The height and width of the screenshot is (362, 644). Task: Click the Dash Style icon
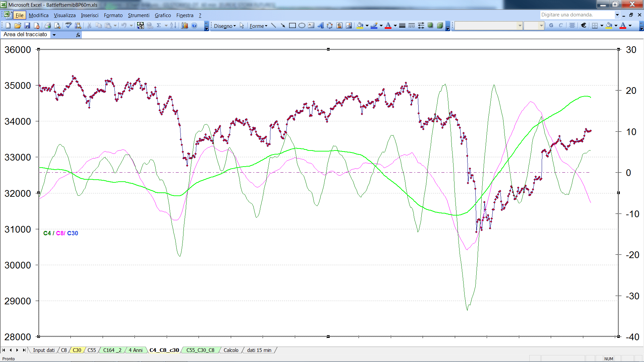point(412,25)
